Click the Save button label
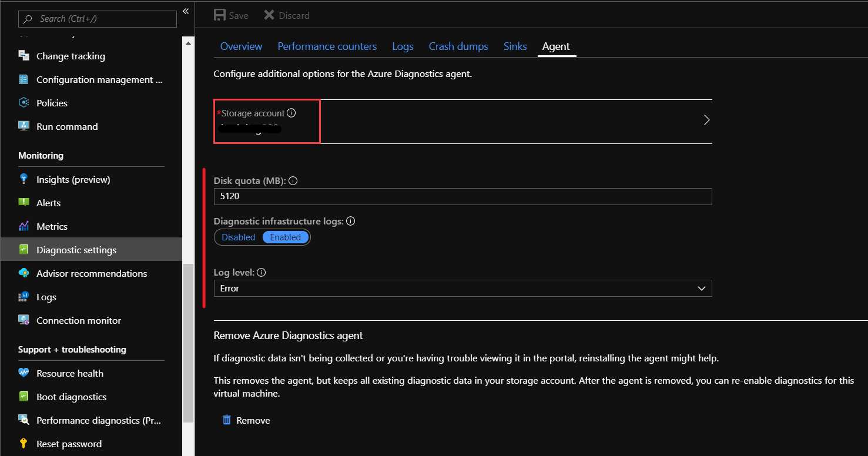Viewport: 868px width, 456px height. click(239, 15)
